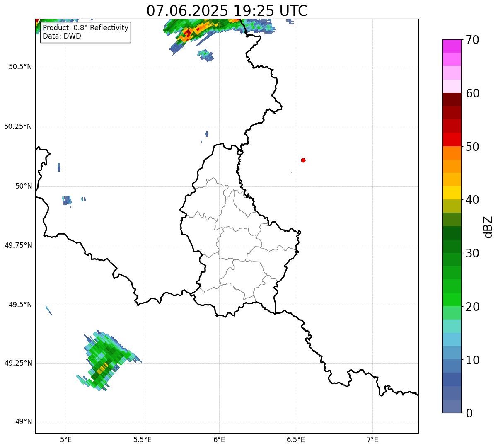Image resolution: width=498 pixels, height=448 pixels.
Task: Click the title '07.06.2025 19:25 UTC'
Action: (x=227, y=10)
